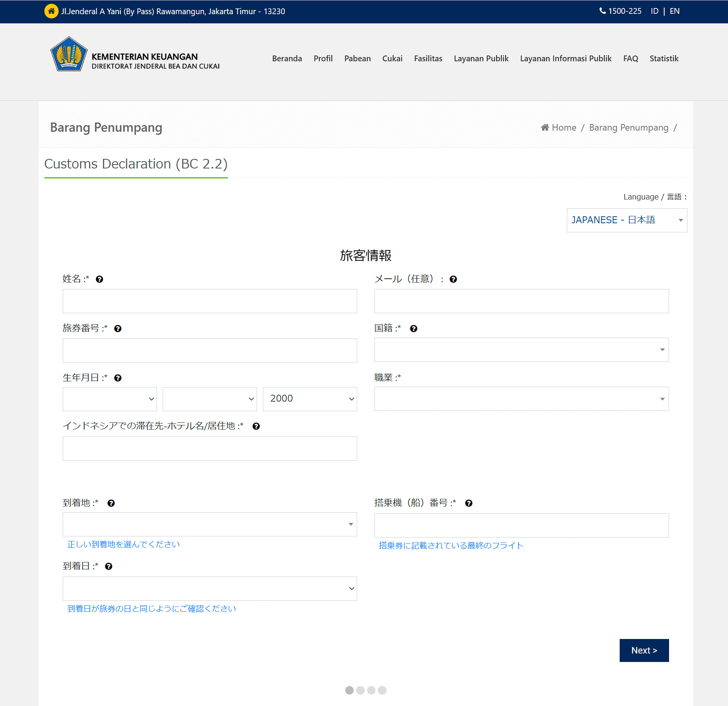Open the help icon next to 到着地
728x706 pixels.
111,503
